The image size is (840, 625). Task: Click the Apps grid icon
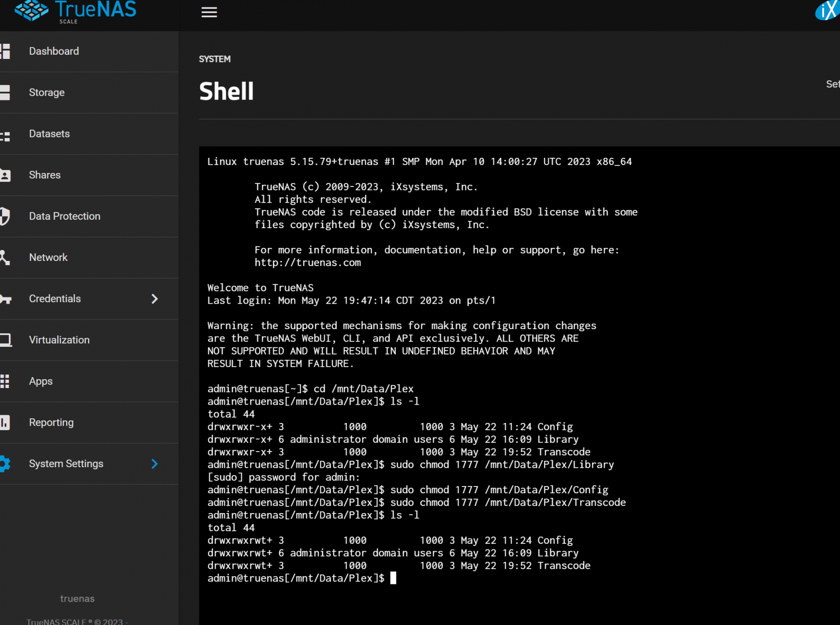tap(5, 381)
